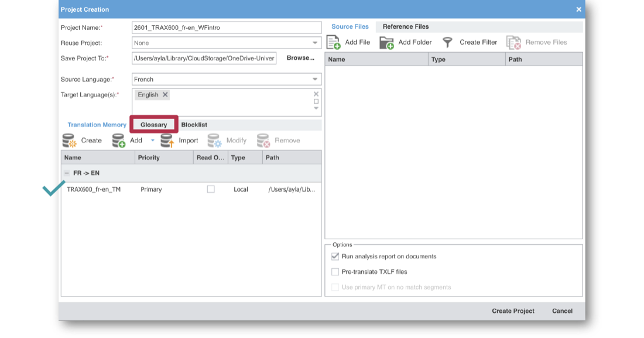Click the Create Project button

tap(513, 311)
